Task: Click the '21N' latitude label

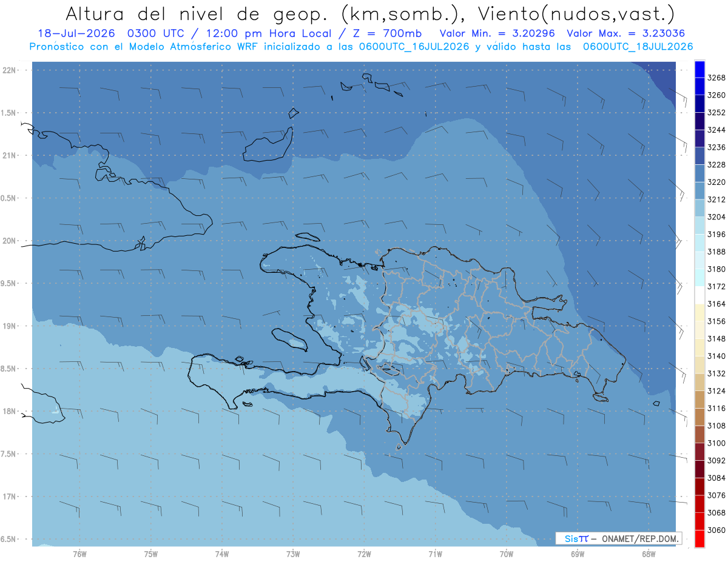Action: (x=9, y=155)
